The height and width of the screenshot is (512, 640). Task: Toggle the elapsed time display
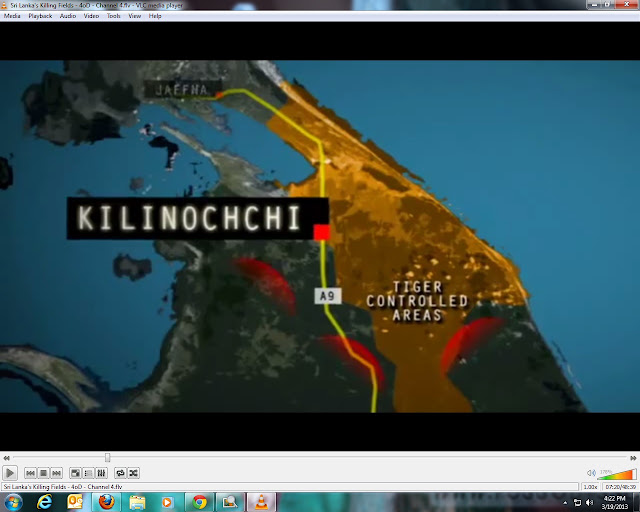620,487
